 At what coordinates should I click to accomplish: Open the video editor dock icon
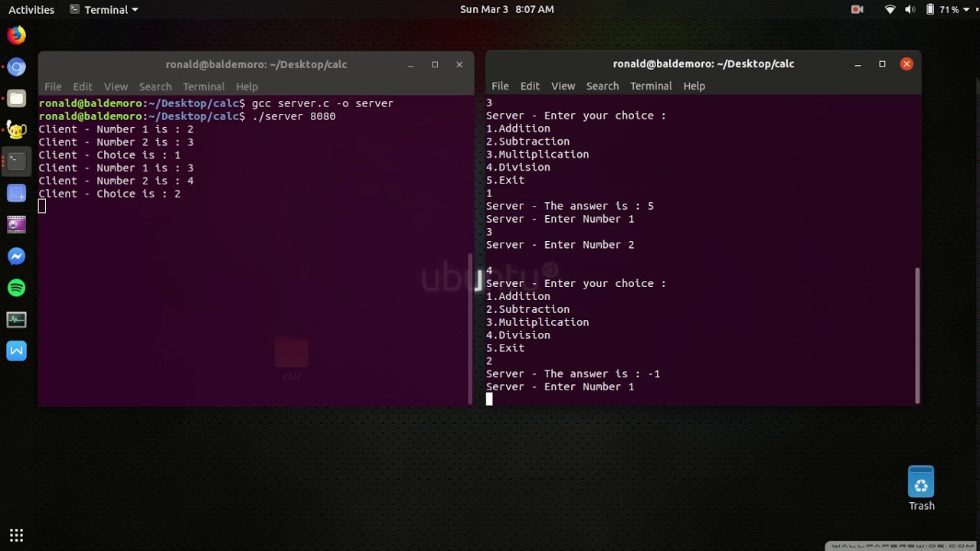[16, 225]
